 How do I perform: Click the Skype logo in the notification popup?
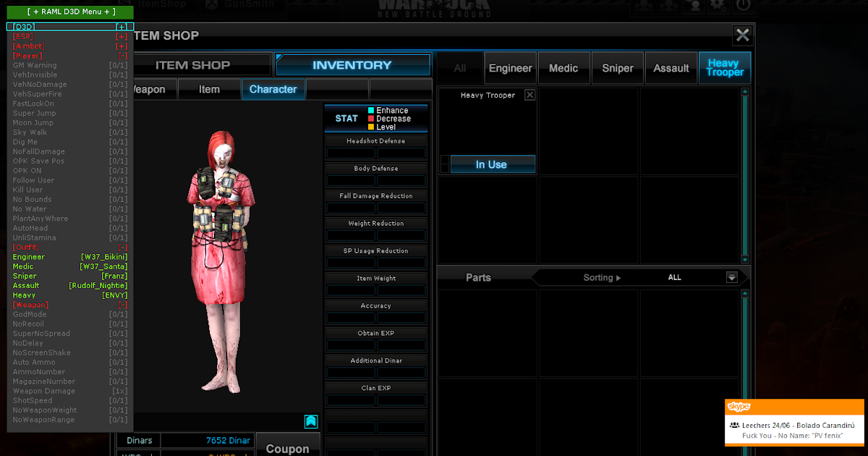[739, 407]
